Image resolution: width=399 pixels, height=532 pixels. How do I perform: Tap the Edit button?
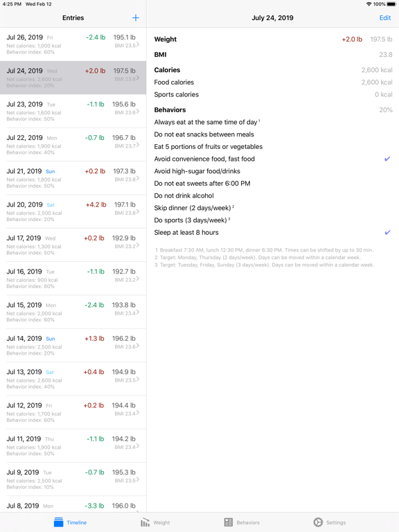(x=384, y=17)
